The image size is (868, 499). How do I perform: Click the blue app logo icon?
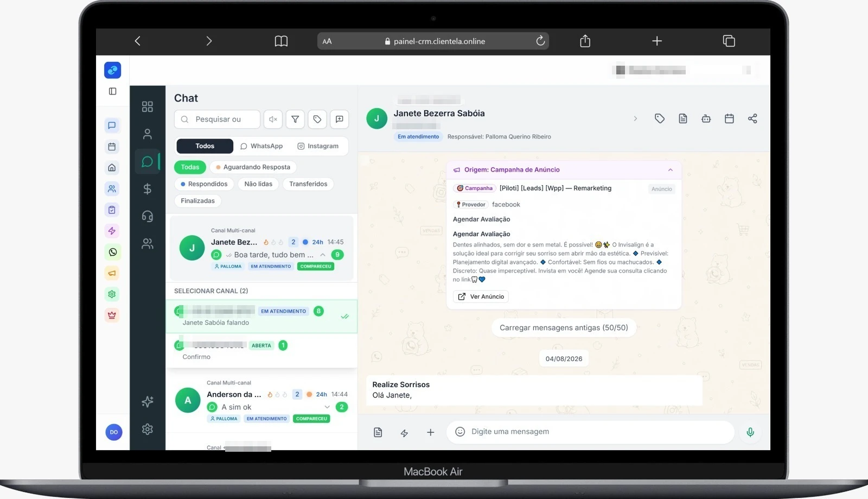pos(112,70)
